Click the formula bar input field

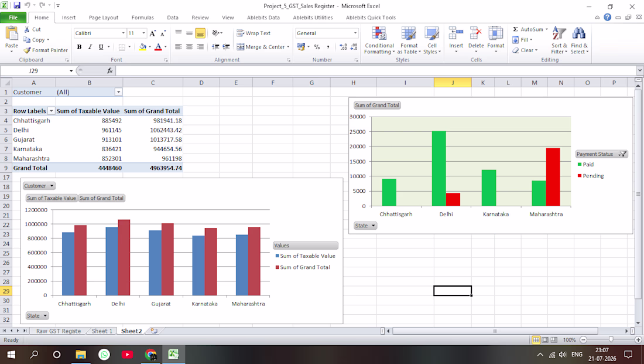[x=376, y=71]
